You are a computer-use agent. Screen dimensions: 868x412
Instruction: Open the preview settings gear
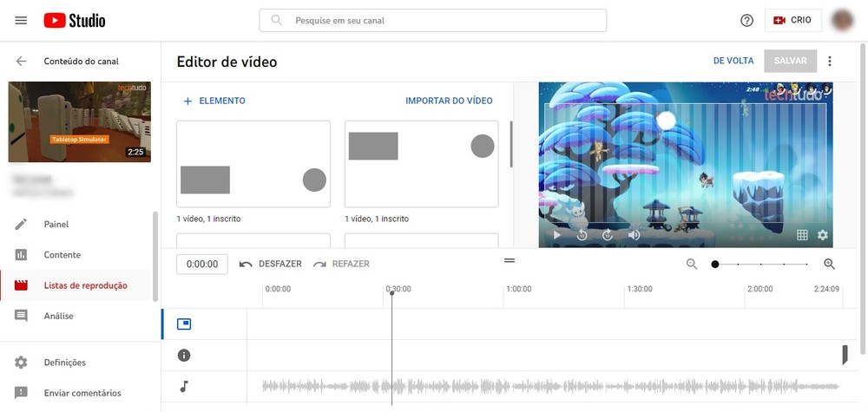click(x=823, y=235)
